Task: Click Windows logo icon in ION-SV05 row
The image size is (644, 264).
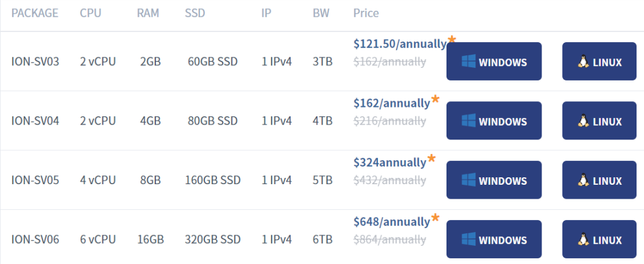Action: click(468, 180)
